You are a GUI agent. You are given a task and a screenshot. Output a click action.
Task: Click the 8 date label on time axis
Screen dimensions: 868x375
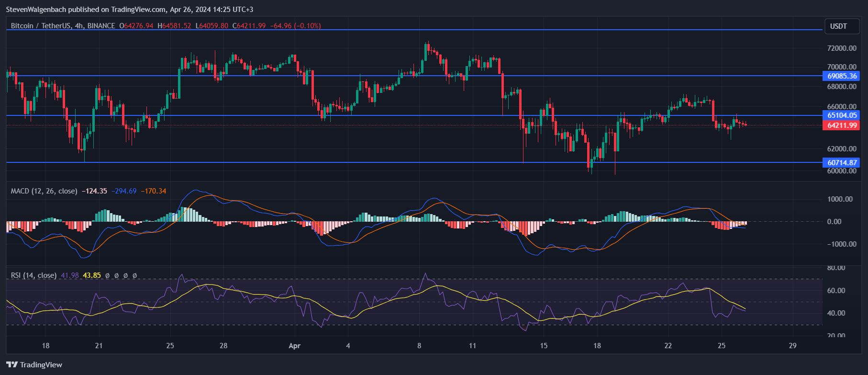419,345
